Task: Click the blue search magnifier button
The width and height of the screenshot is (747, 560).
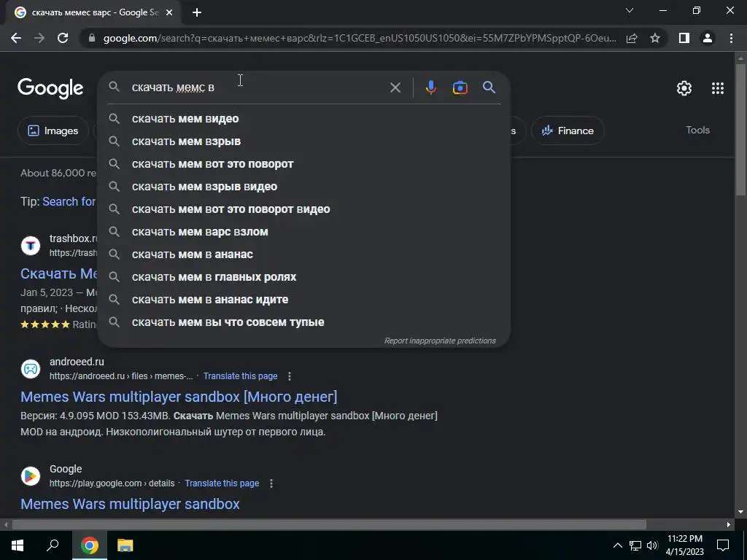Action: click(x=489, y=87)
